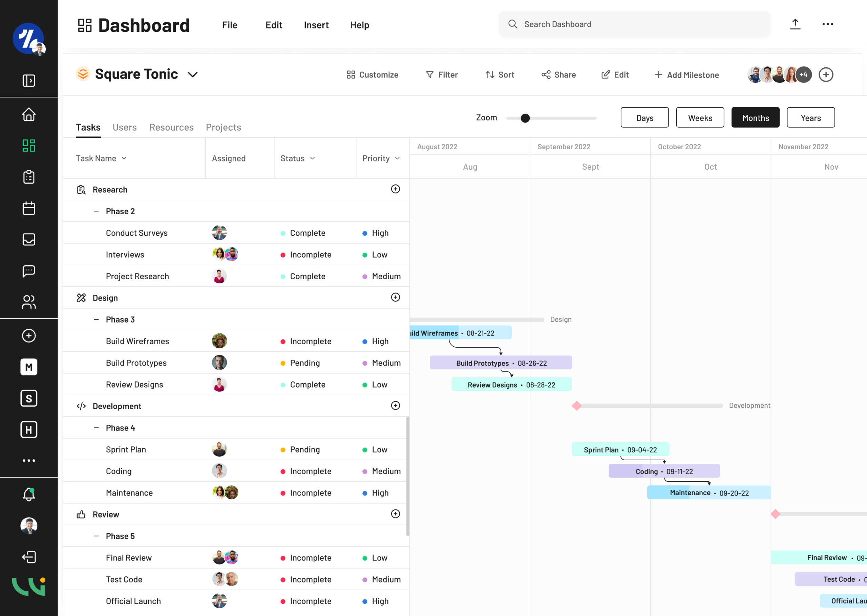Click the upload export icon

(795, 24)
